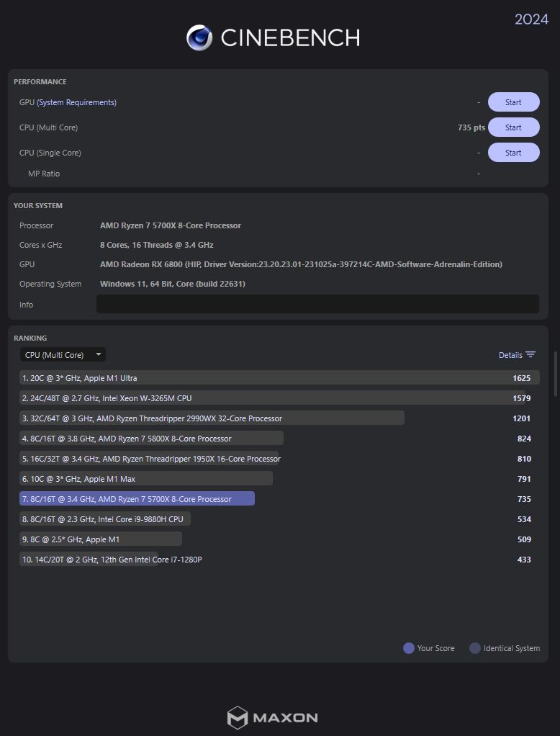
Task: Click the vertical scrollbar on right edge
Action: (x=556, y=373)
